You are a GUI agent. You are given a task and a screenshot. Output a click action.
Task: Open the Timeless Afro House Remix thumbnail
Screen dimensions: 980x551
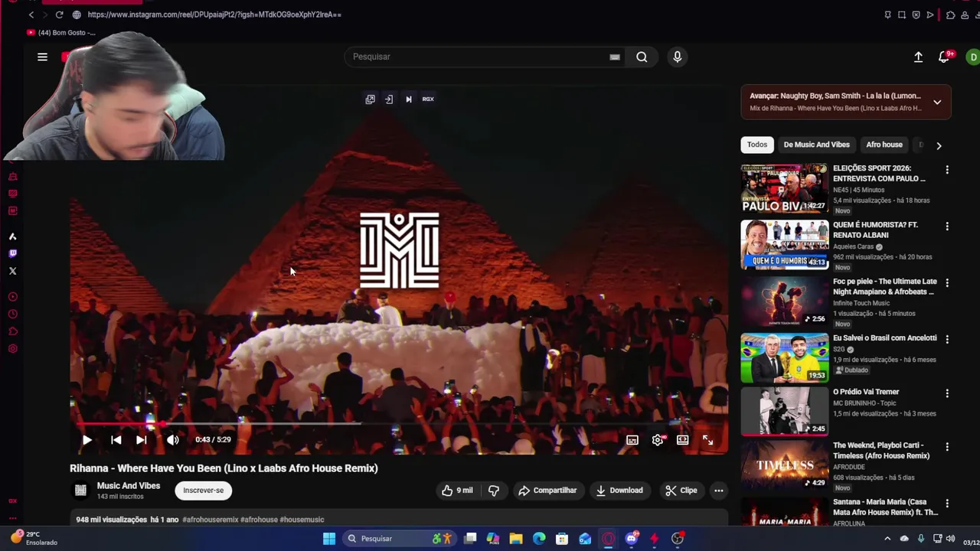784,465
